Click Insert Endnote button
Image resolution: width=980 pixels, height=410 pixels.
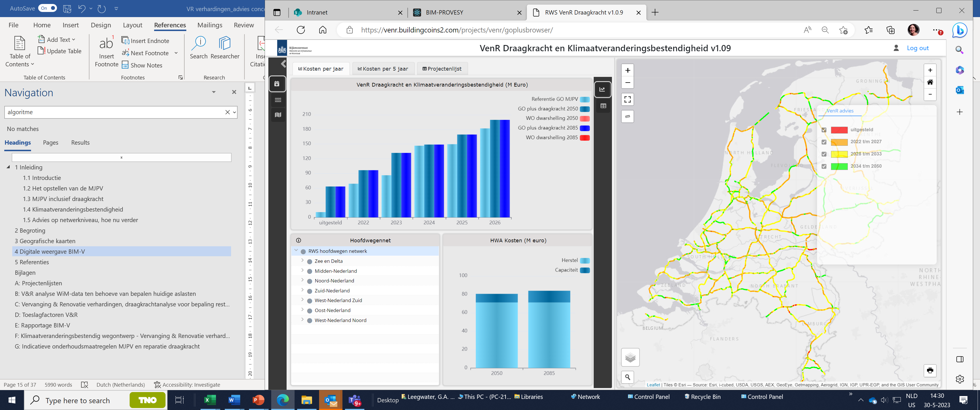[145, 41]
